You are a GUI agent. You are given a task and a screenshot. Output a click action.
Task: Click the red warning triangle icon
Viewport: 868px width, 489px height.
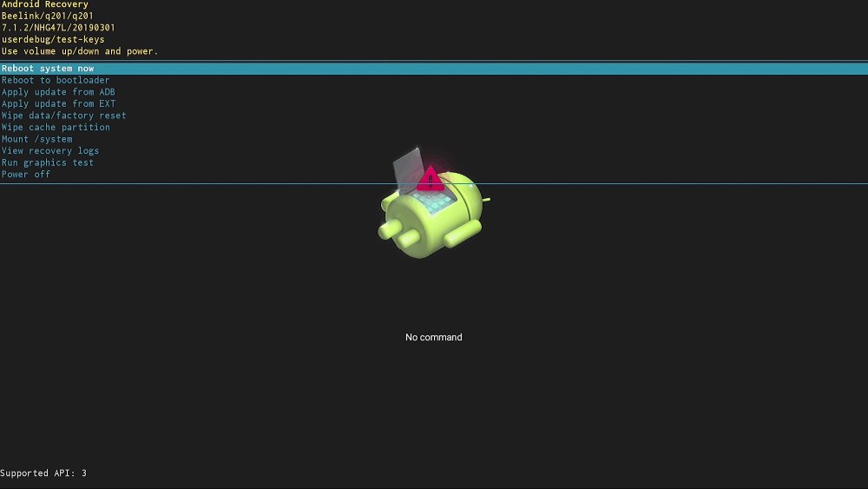click(x=431, y=178)
